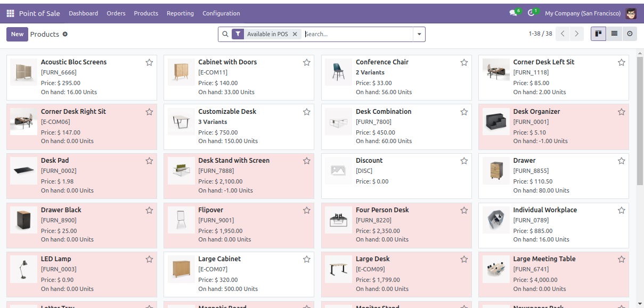The image size is (644, 308).
Task: Open the Customizable Desk product title
Action: (x=227, y=111)
